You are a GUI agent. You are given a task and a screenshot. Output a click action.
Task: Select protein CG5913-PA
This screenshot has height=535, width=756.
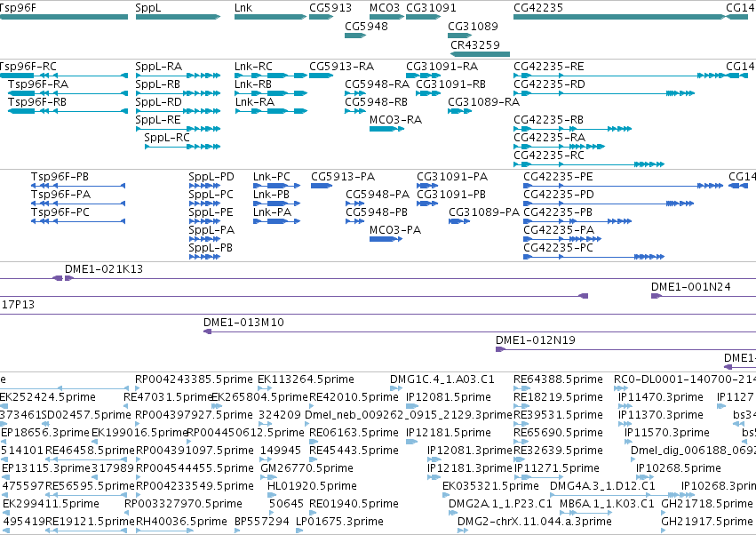[343, 177]
